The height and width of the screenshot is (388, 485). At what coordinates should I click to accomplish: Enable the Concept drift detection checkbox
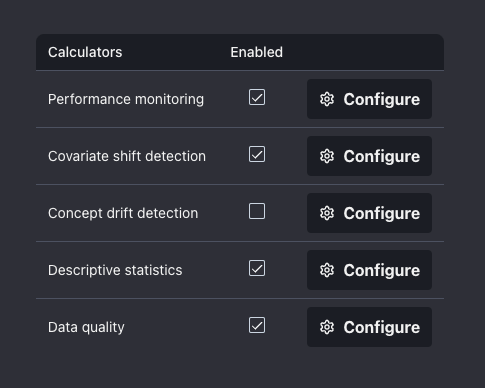point(257,211)
